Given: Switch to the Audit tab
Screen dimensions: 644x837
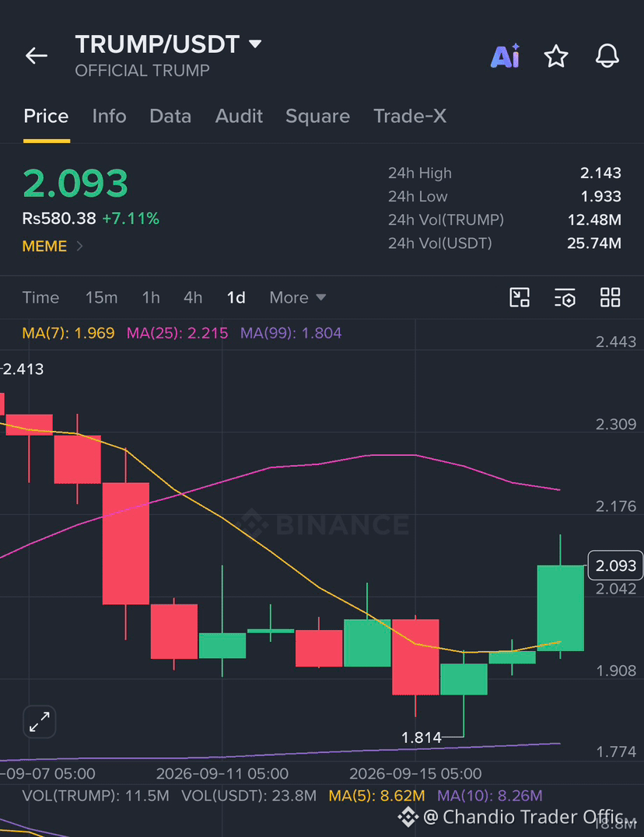Looking at the screenshot, I should pos(239,116).
